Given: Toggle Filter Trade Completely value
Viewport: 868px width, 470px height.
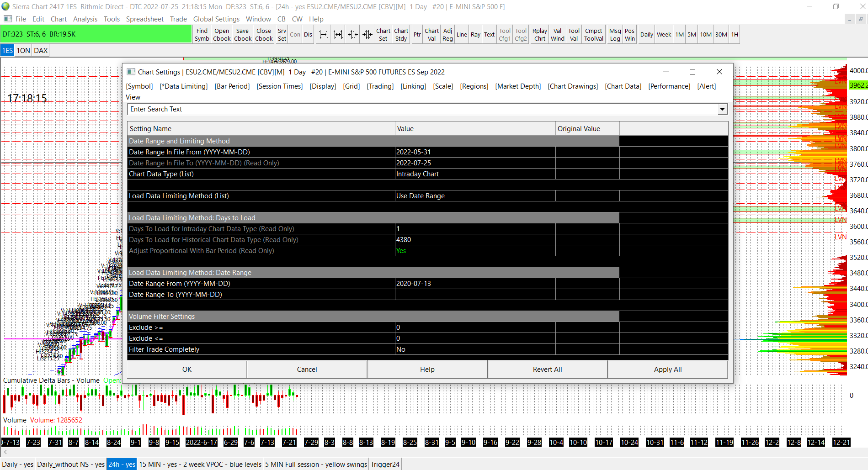Looking at the screenshot, I should [x=474, y=349].
